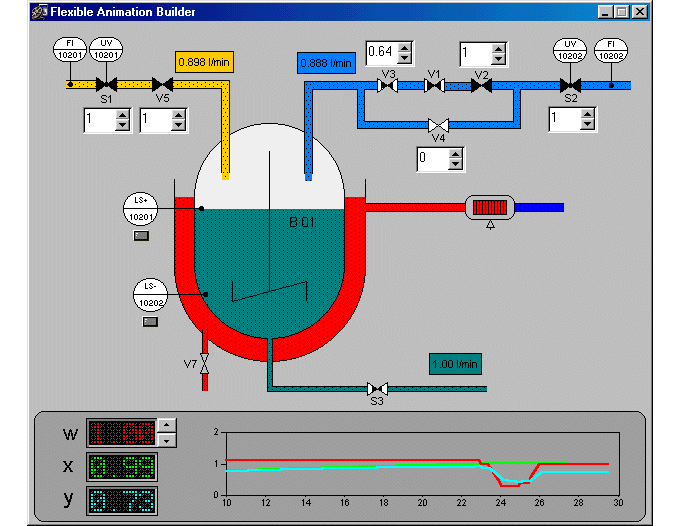
Task: Increase the setpoint w value
Action: pos(168,426)
